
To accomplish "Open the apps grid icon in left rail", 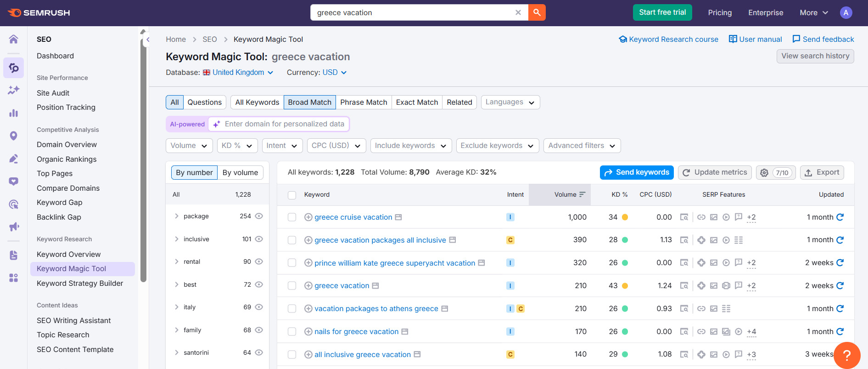I will tap(14, 278).
